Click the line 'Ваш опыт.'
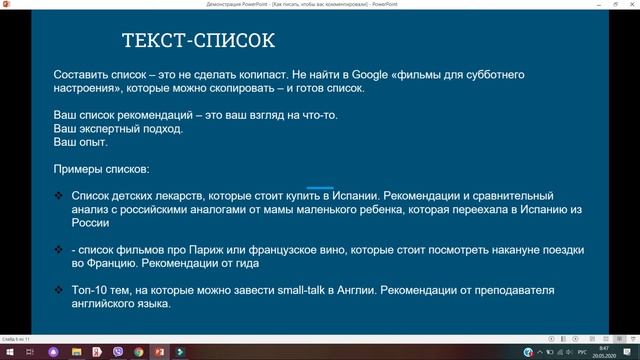This screenshot has height=360, width=640. (x=80, y=142)
